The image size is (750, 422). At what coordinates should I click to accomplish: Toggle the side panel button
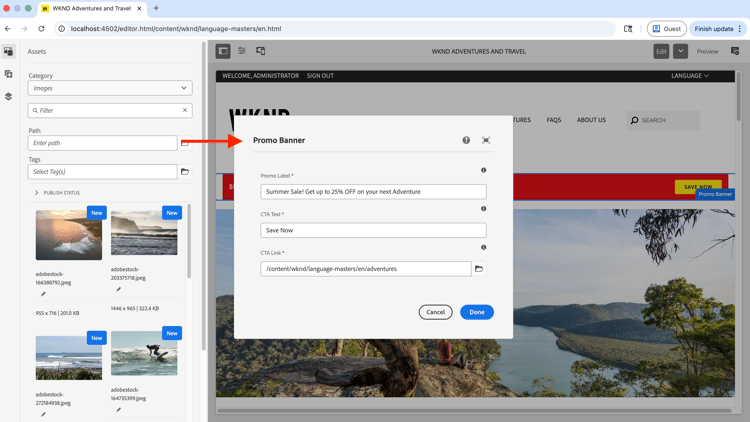pos(223,51)
